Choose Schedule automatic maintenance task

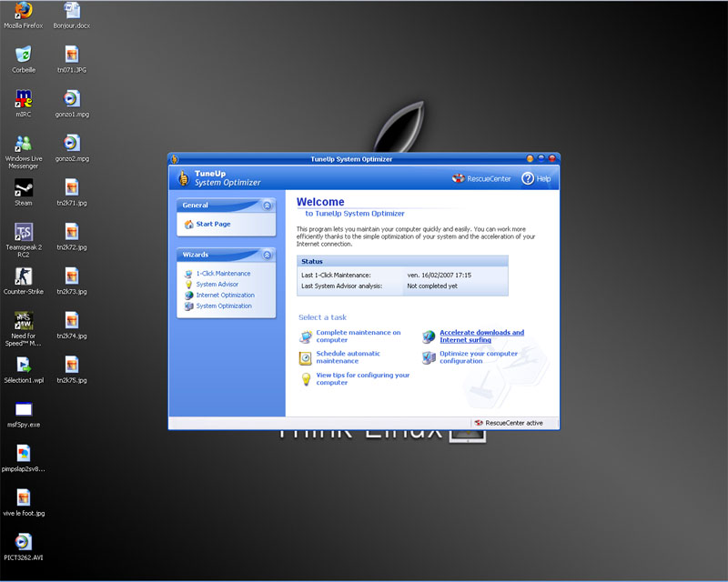(339, 357)
